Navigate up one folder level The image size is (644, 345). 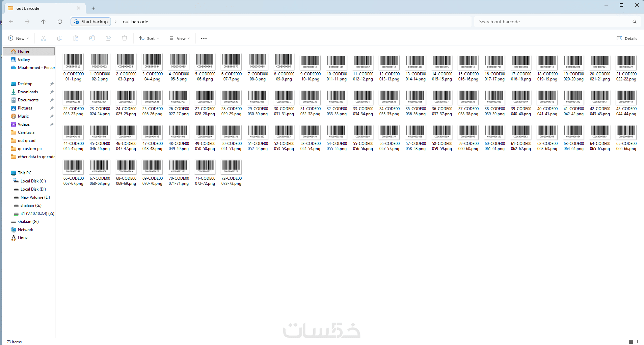pyautogui.click(x=44, y=22)
